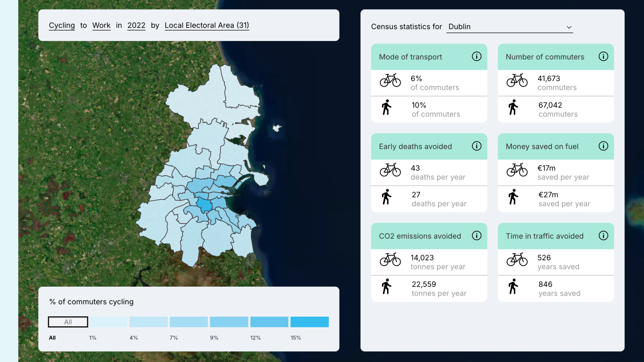Click bike icon next to 526 years saved
The image size is (644, 362).
(517, 259)
